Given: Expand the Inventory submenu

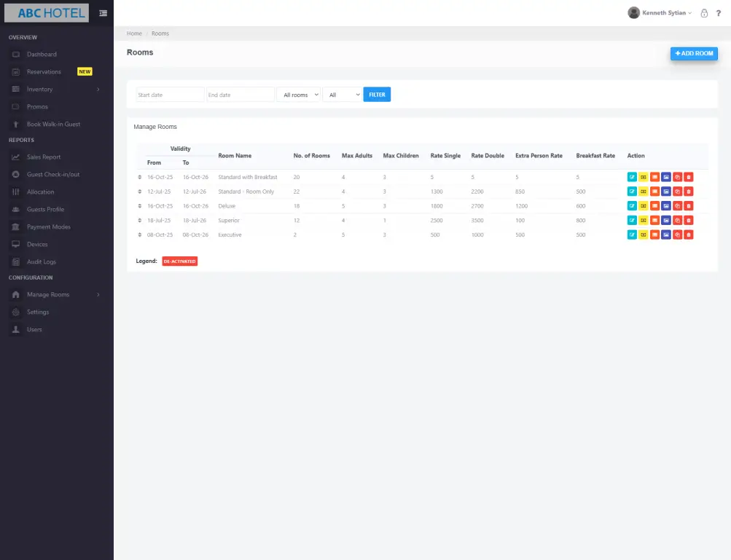Looking at the screenshot, I should [x=98, y=90].
